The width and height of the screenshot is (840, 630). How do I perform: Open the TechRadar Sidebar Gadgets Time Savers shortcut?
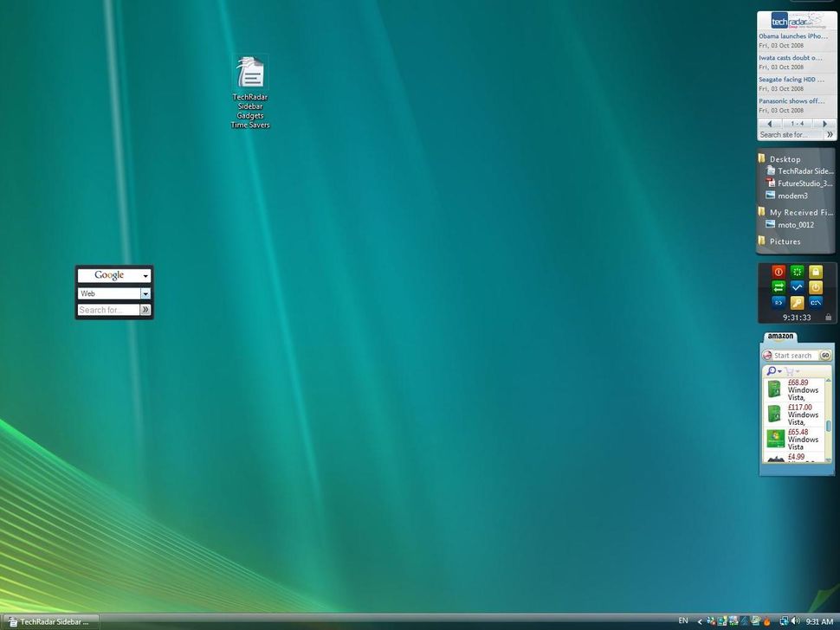click(x=250, y=74)
